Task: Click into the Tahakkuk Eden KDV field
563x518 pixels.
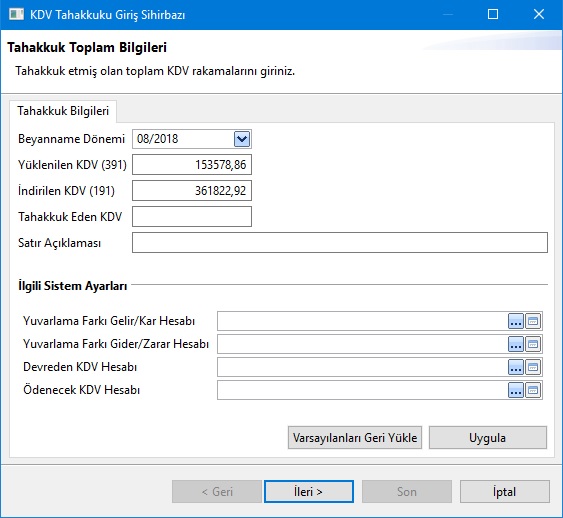Action: tap(192, 216)
